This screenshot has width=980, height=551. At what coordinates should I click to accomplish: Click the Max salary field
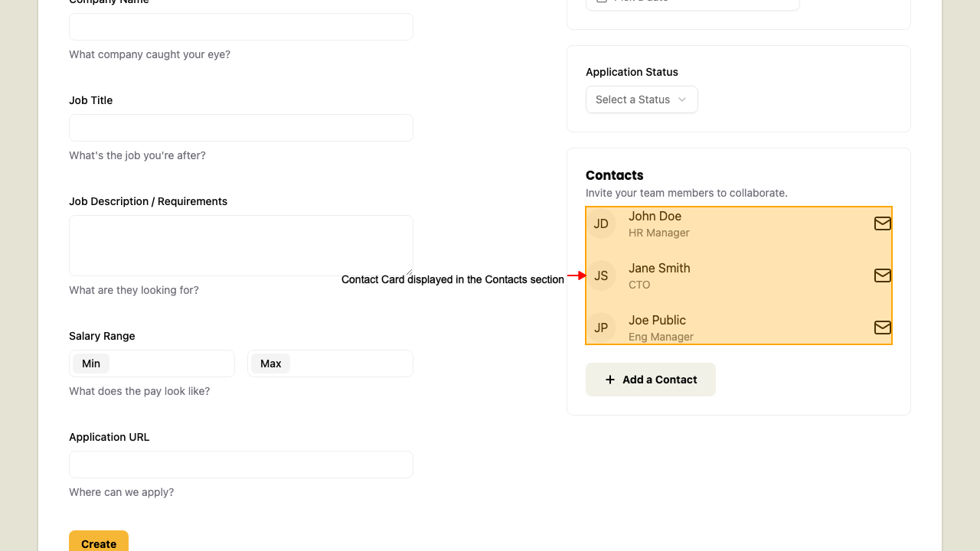[x=329, y=363]
